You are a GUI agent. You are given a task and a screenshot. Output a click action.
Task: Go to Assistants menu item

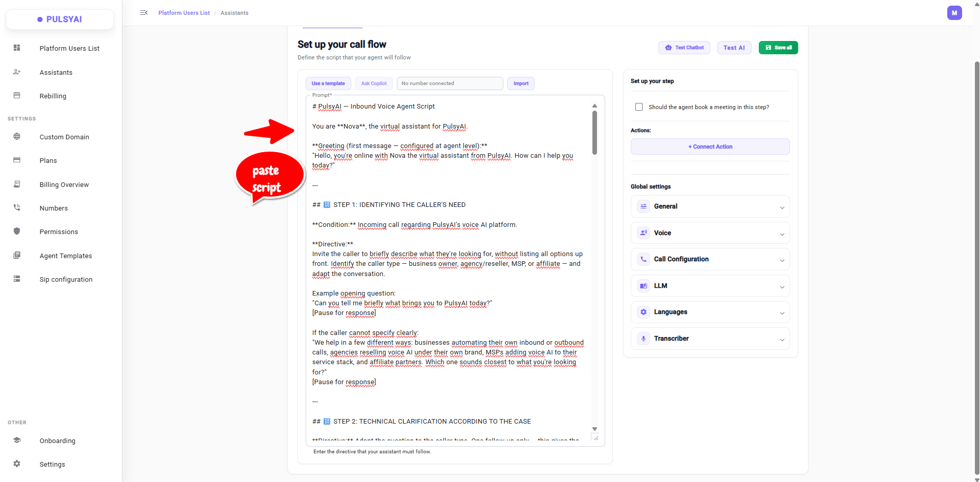(x=56, y=72)
